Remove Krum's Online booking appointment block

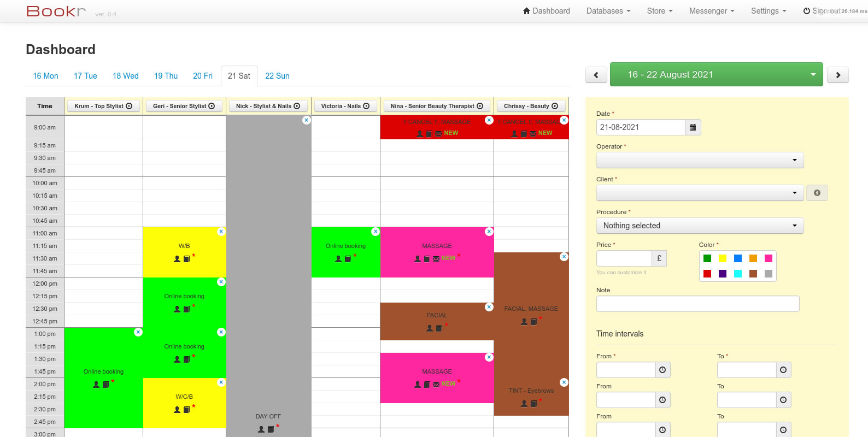click(138, 332)
